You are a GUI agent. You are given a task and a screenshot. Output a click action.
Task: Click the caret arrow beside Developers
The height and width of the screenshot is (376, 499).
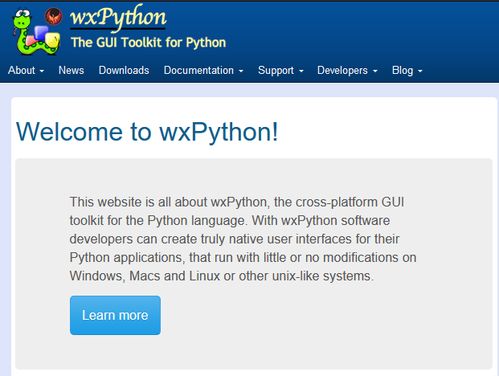pos(375,71)
